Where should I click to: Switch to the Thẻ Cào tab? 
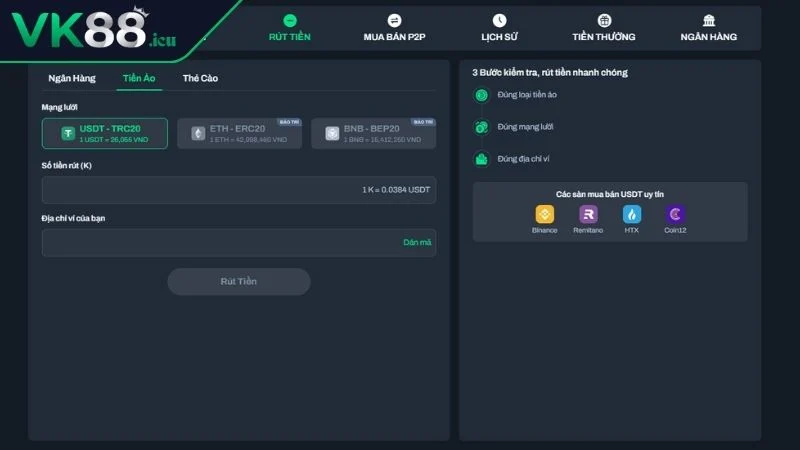200,78
